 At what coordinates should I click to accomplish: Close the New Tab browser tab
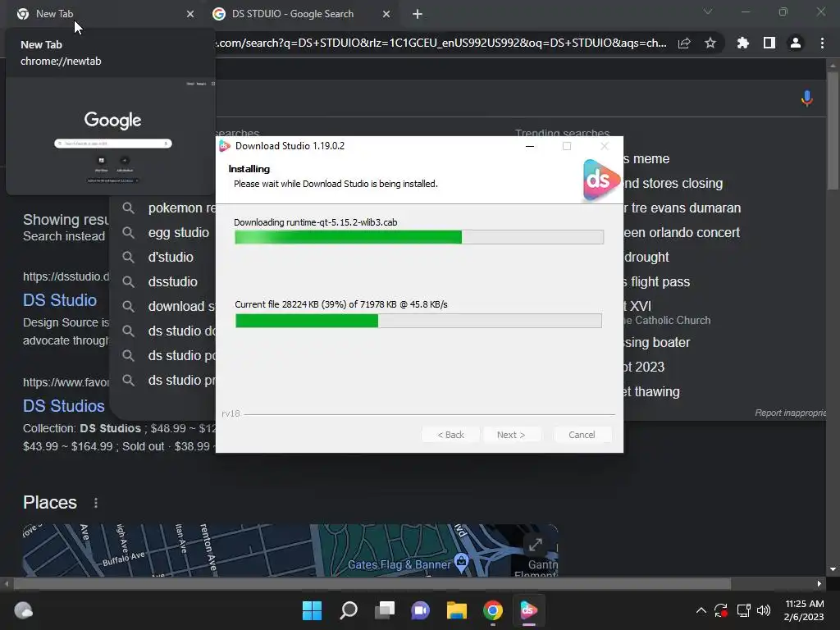[190, 14]
